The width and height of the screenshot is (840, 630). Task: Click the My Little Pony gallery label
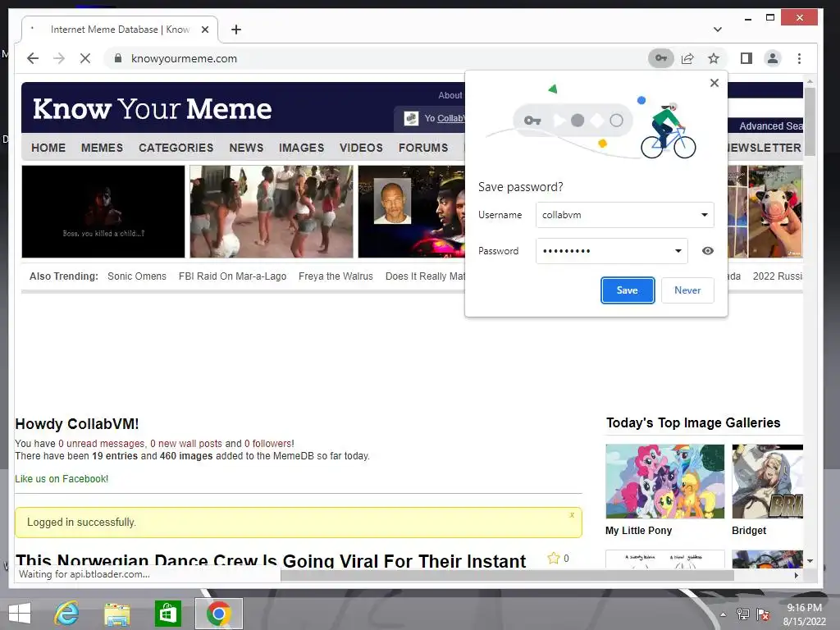point(638,531)
